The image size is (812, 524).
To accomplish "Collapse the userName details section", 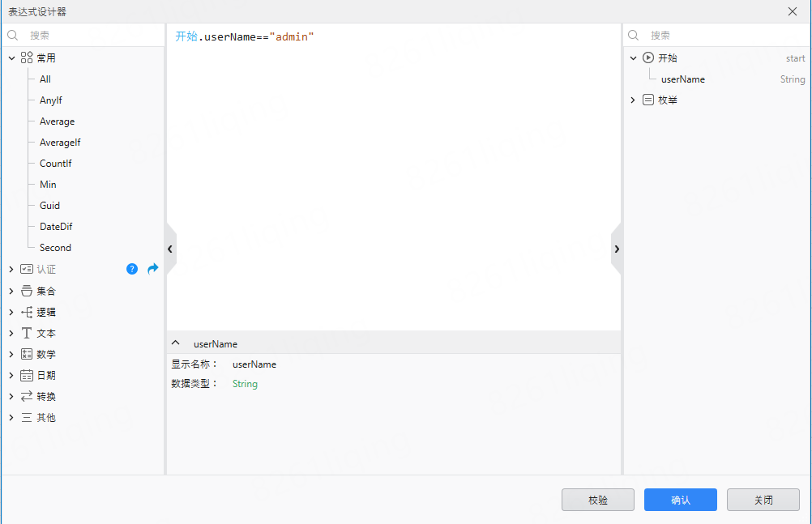I will pos(176,343).
